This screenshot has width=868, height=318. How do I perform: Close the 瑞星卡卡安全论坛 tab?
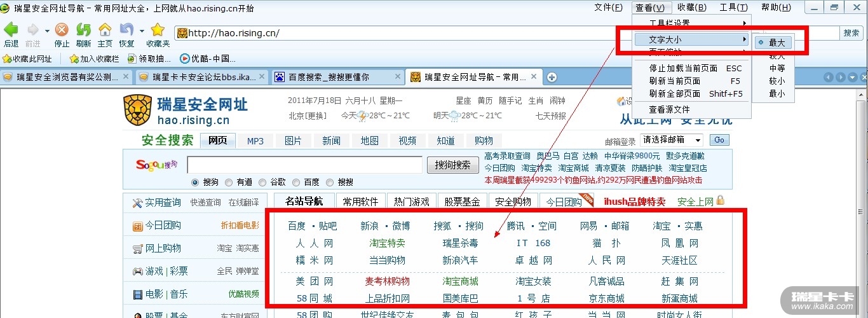click(x=262, y=77)
